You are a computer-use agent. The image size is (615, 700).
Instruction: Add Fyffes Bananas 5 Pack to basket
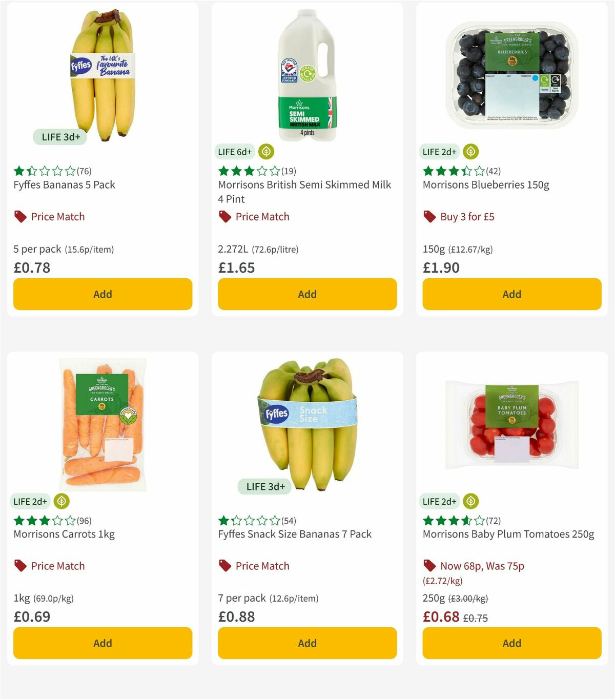(x=102, y=294)
